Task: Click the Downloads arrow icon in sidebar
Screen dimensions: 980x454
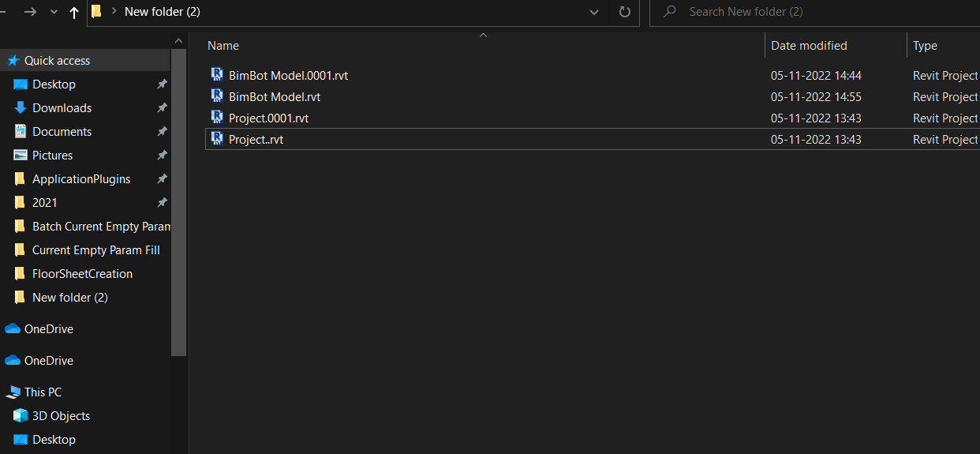Action: point(21,107)
